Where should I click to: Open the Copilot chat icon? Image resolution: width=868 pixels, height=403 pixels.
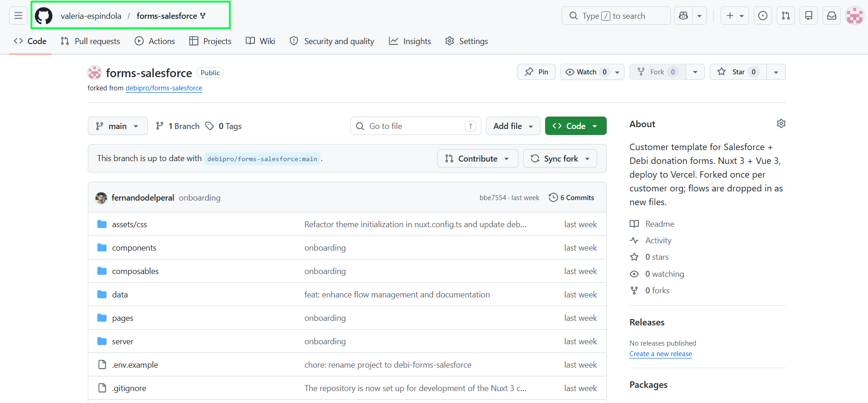tap(683, 16)
